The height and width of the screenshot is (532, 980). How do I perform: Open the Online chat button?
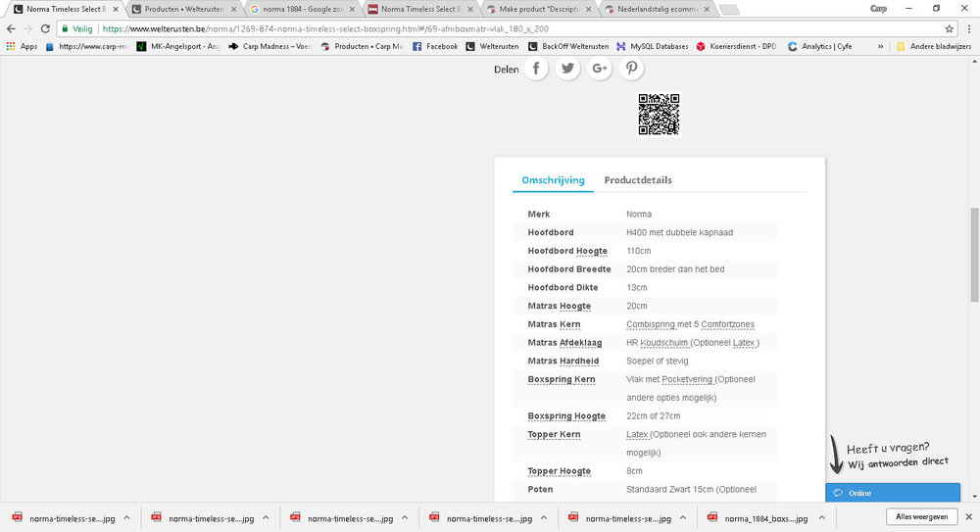coord(893,493)
